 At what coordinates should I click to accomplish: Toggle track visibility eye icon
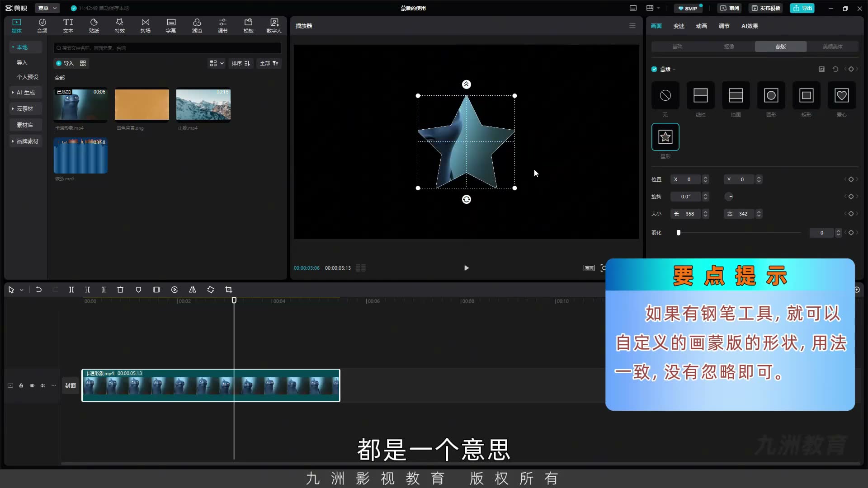point(32,385)
